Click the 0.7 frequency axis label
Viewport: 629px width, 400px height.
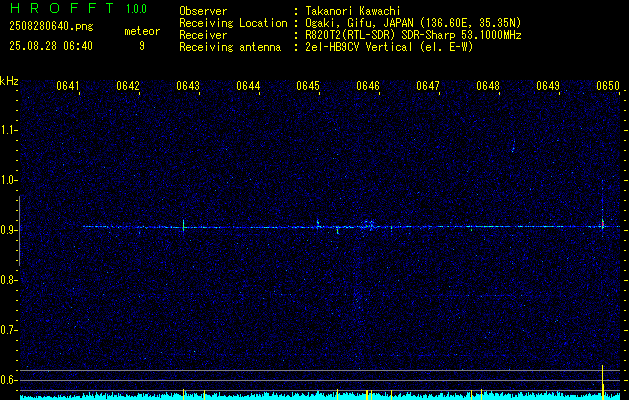(8, 330)
